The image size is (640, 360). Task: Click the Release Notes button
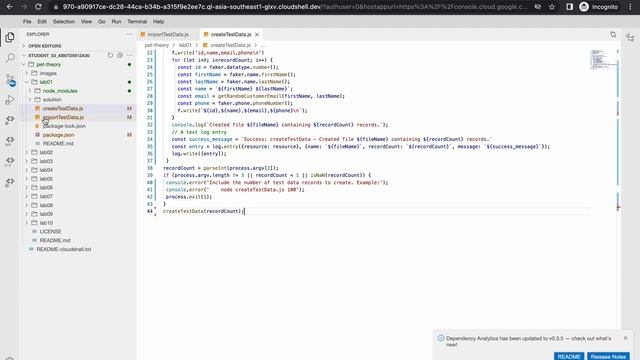click(x=608, y=356)
